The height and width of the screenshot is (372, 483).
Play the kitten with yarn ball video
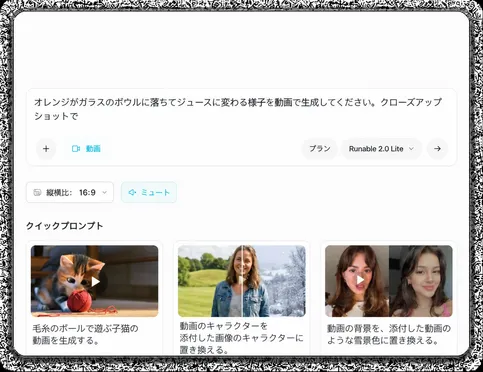point(95,281)
